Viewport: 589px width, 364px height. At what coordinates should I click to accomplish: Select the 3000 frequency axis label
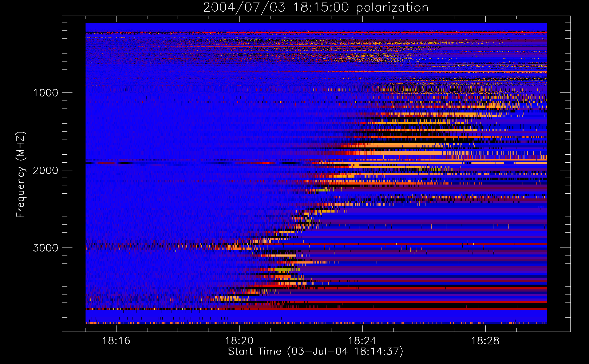coord(46,248)
